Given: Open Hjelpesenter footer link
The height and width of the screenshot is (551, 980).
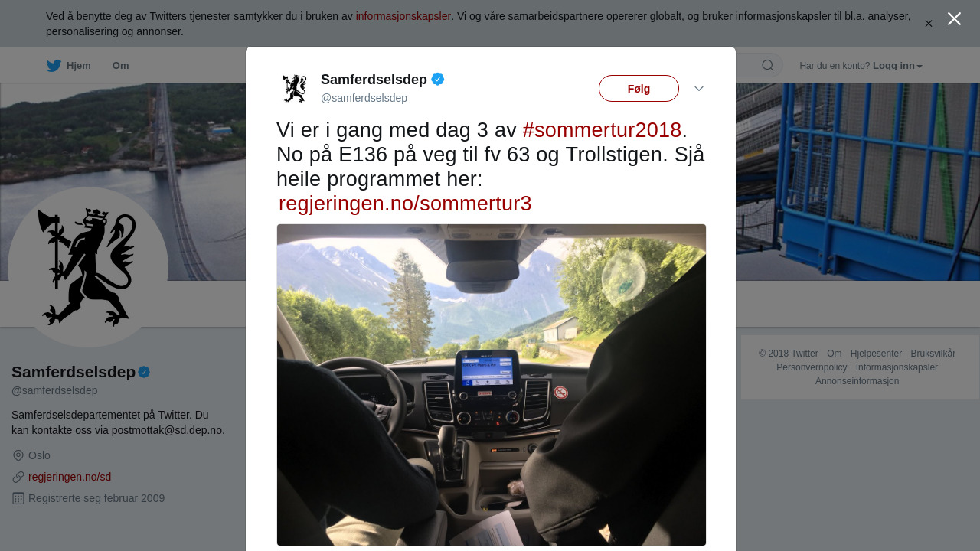Looking at the screenshot, I should point(876,354).
